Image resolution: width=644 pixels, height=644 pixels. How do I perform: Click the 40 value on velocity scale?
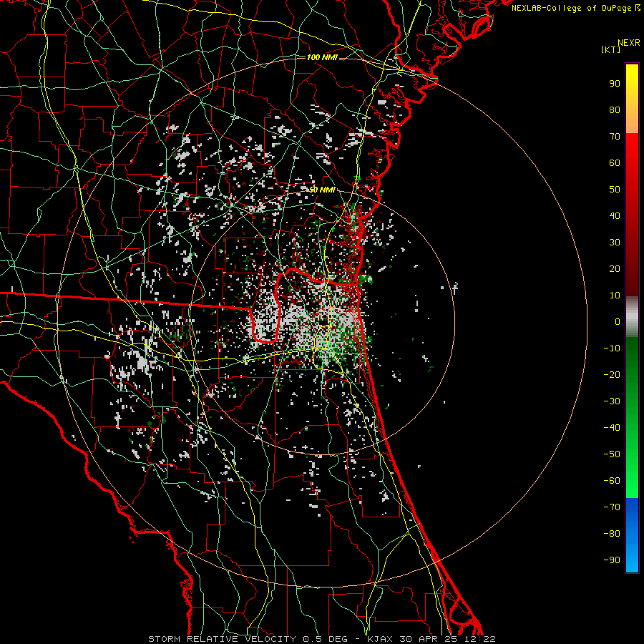coord(615,216)
